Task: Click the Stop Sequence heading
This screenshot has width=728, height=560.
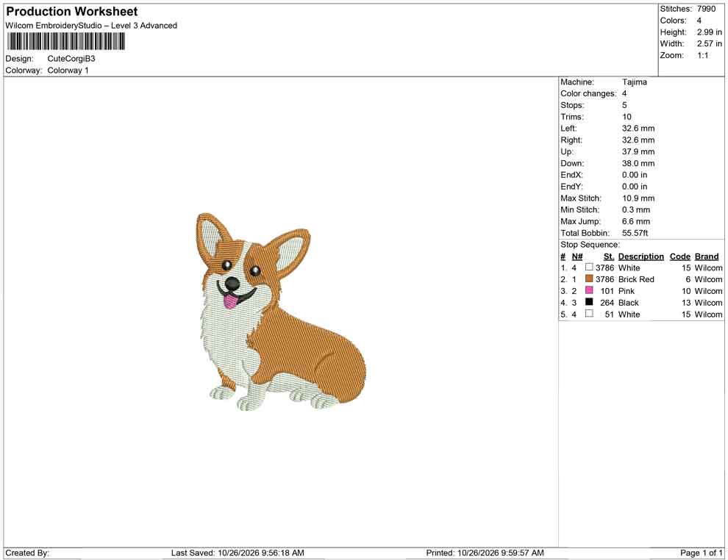Action: 590,245
